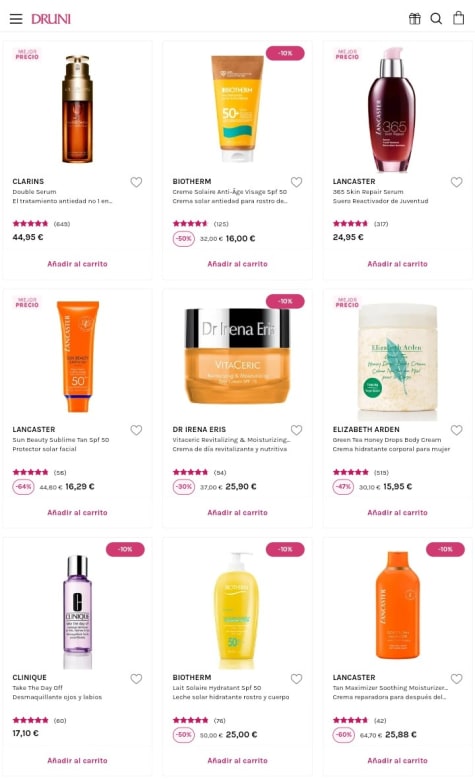Go to home via DRUNI logo

click(51, 19)
